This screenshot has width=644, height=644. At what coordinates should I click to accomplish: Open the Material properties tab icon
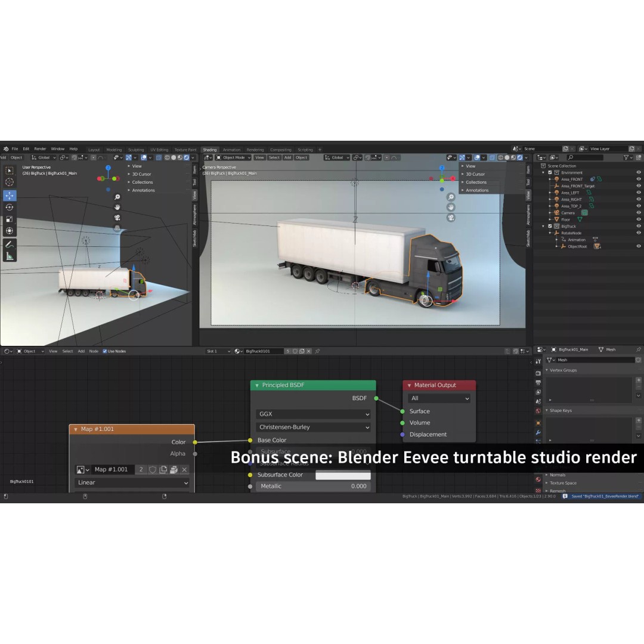pyautogui.click(x=538, y=479)
